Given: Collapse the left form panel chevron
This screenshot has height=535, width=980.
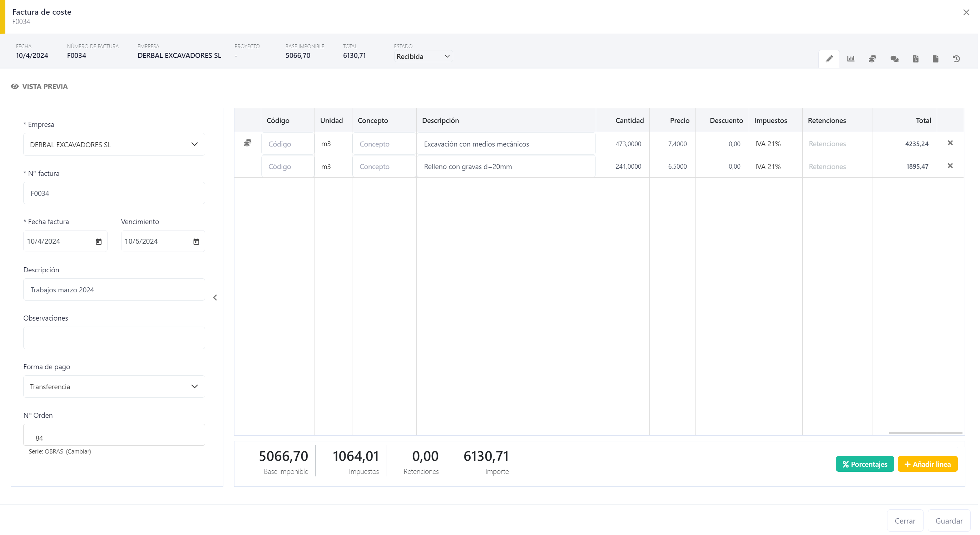Looking at the screenshot, I should coord(215,298).
